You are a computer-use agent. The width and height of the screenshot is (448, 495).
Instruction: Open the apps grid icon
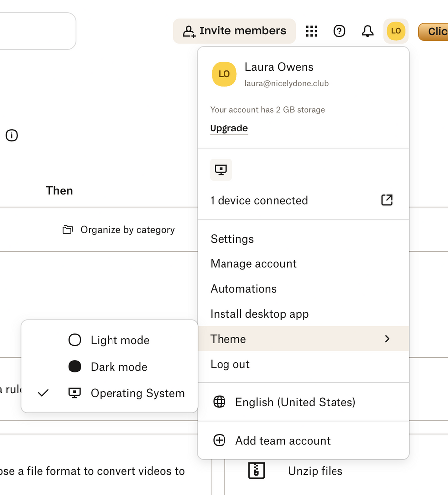point(311,31)
